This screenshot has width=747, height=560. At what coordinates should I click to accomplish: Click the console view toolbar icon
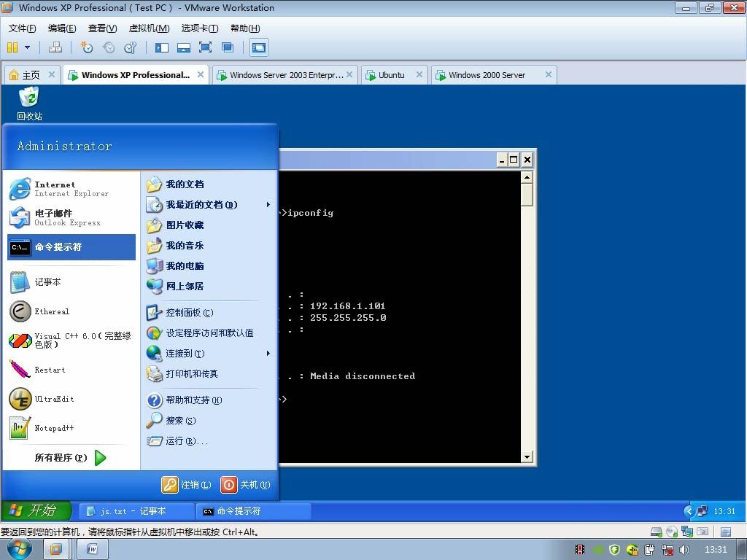coord(259,47)
